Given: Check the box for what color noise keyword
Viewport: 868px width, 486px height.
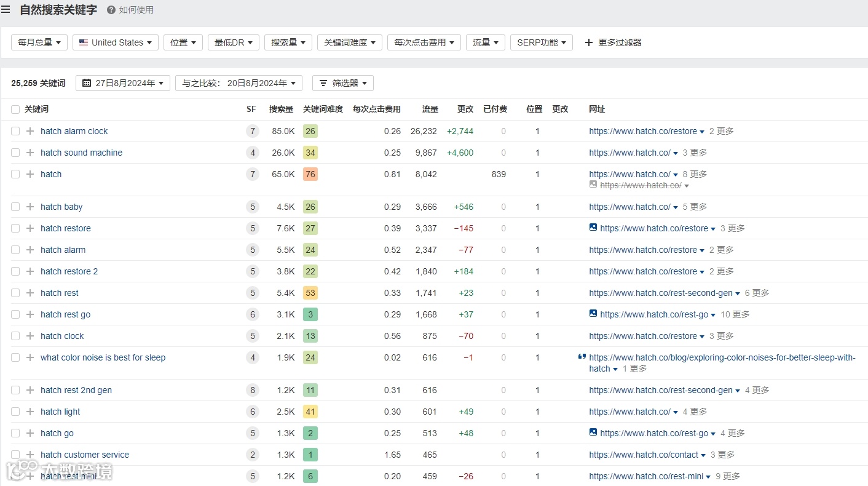Looking at the screenshot, I should coord(15,357).
